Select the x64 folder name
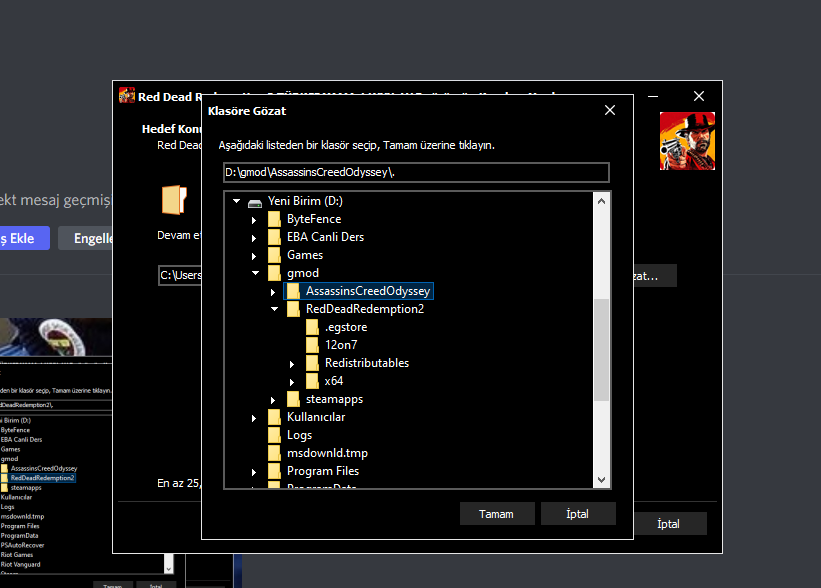Image resolution: width=821 pixels, height=588 pixels. 334,381
